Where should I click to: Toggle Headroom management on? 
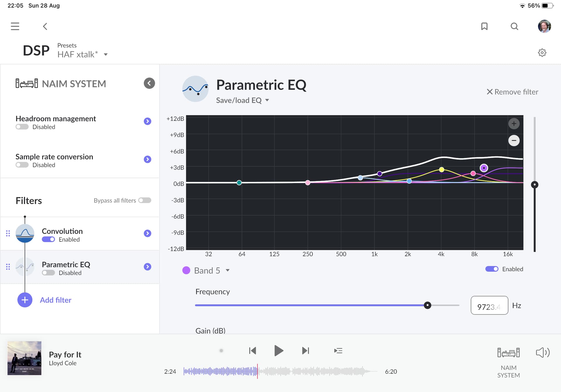tap(22, 127)
